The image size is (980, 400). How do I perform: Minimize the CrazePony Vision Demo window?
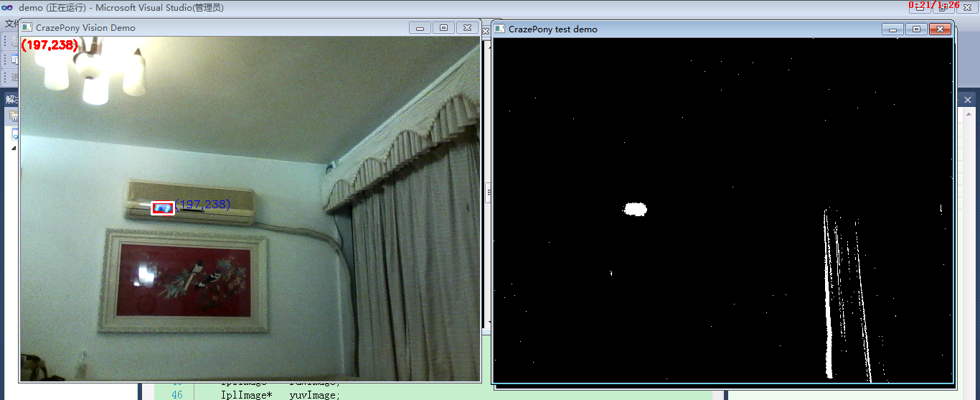[420, 28]
